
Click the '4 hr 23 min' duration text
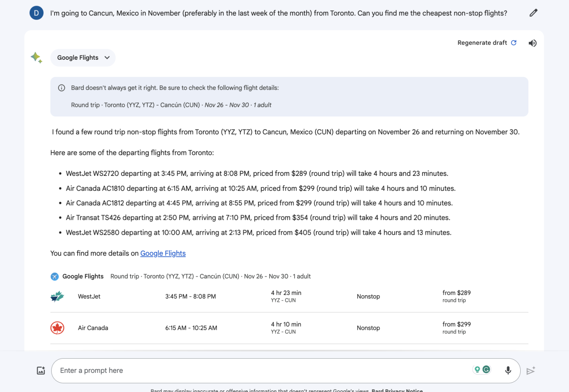(x=286, y=293)
